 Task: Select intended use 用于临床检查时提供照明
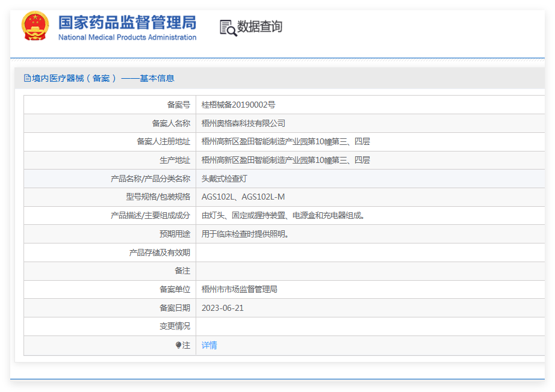pos(245,234)
